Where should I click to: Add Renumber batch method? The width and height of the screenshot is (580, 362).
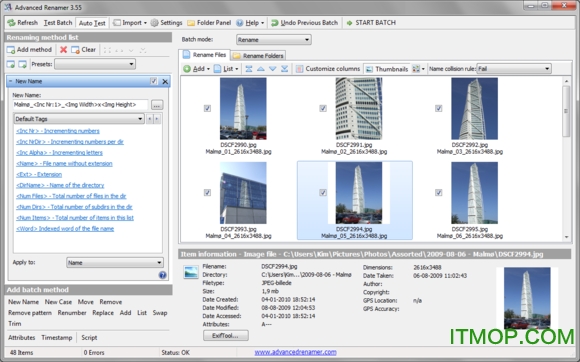point(72,313)
